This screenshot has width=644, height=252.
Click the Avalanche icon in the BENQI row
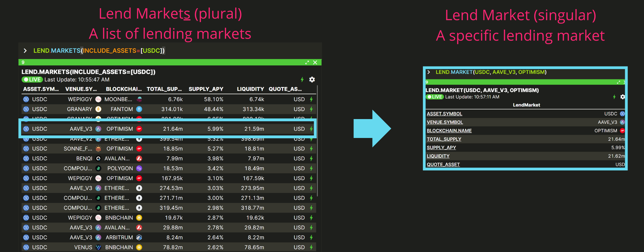[x=139, y=158]
